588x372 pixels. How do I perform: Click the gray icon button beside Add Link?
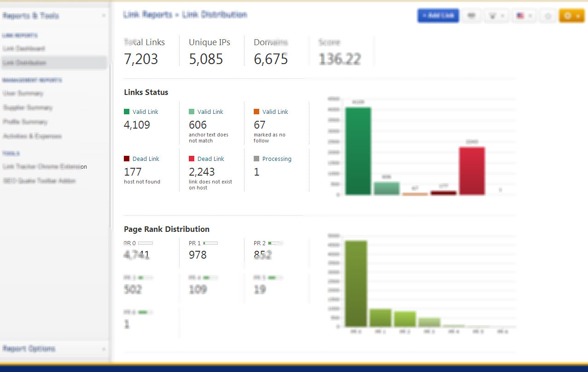coord(471,16)
